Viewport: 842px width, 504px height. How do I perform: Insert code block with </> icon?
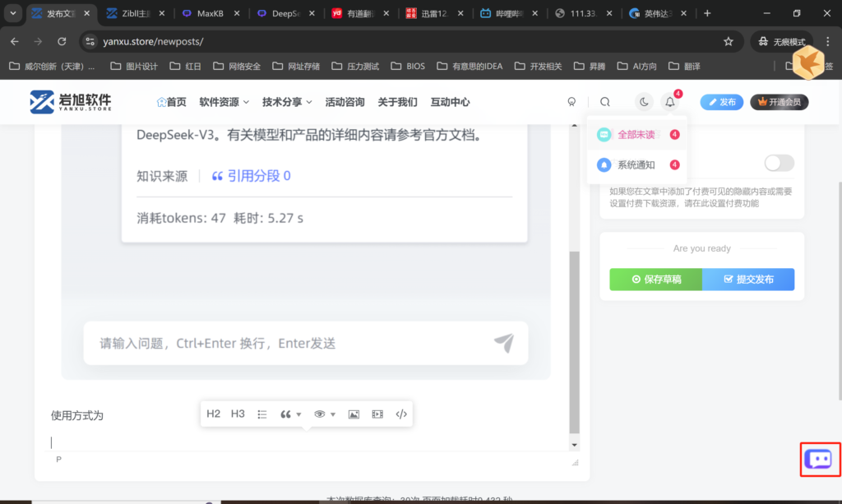[x=401, y=414]
